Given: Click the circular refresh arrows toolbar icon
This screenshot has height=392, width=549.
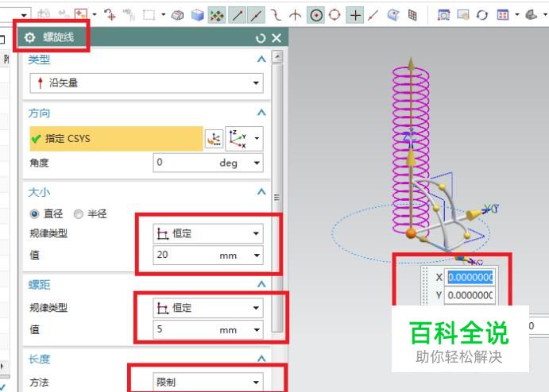Looking at the screenshot, I should [x=482, y=15].
